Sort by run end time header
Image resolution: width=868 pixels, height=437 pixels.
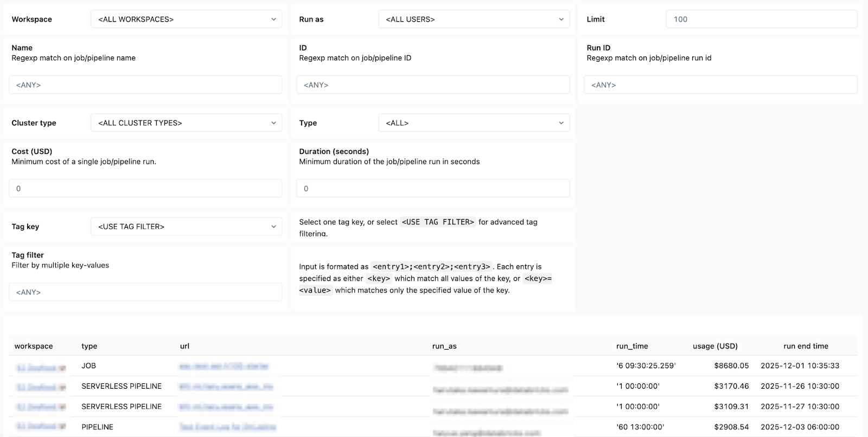point(806,346)
